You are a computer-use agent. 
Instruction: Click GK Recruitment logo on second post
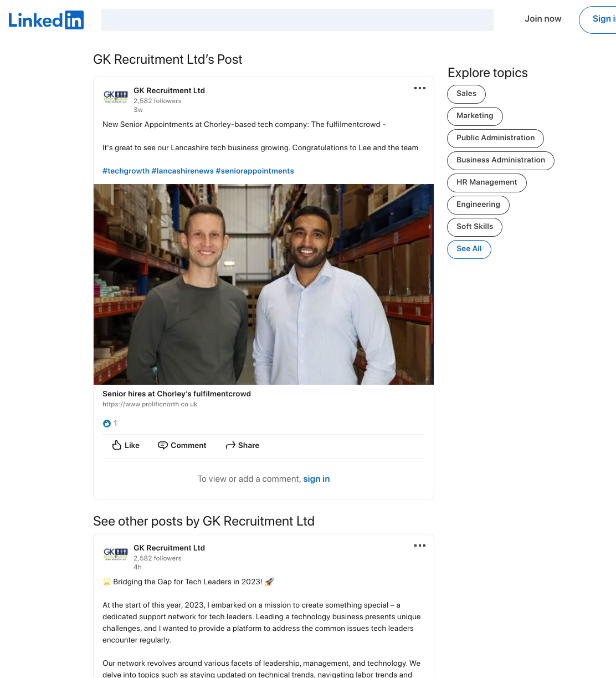[x=116, y=554]
